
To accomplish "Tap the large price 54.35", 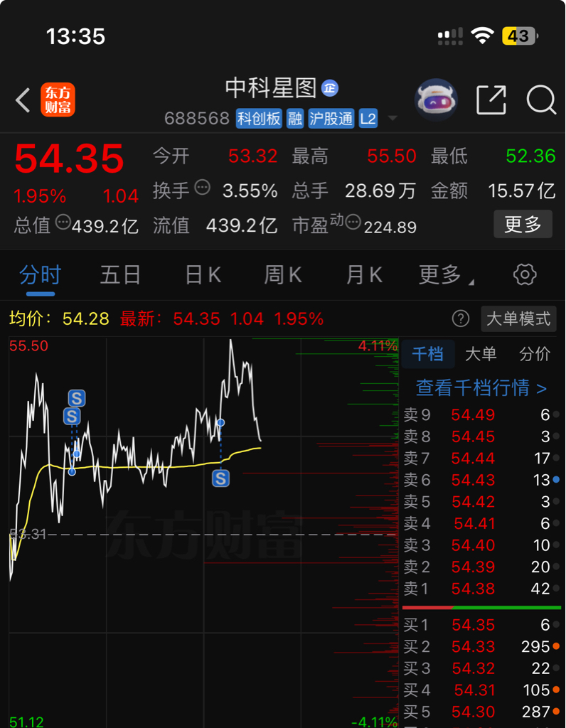I will point(69,159).
